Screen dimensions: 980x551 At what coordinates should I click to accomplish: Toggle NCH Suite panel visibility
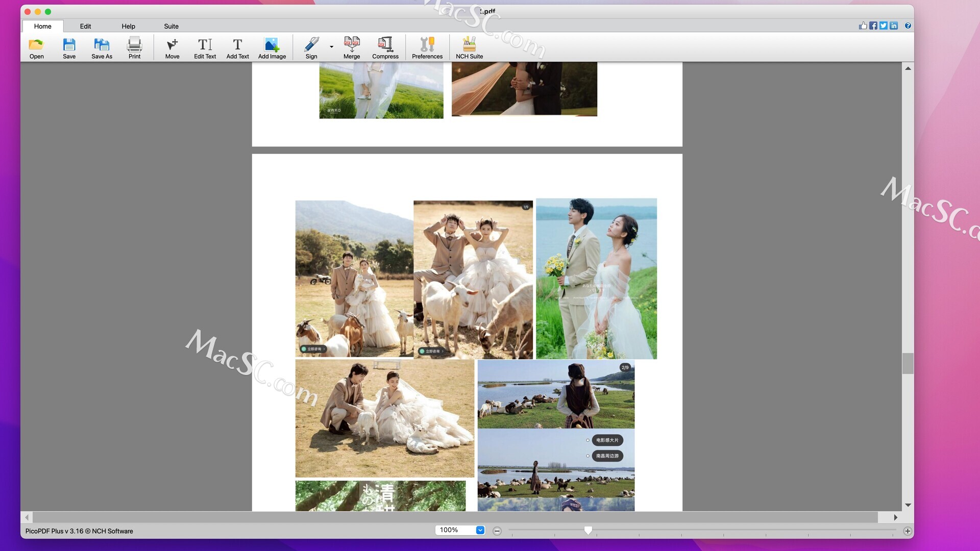(x=469, y=46)
